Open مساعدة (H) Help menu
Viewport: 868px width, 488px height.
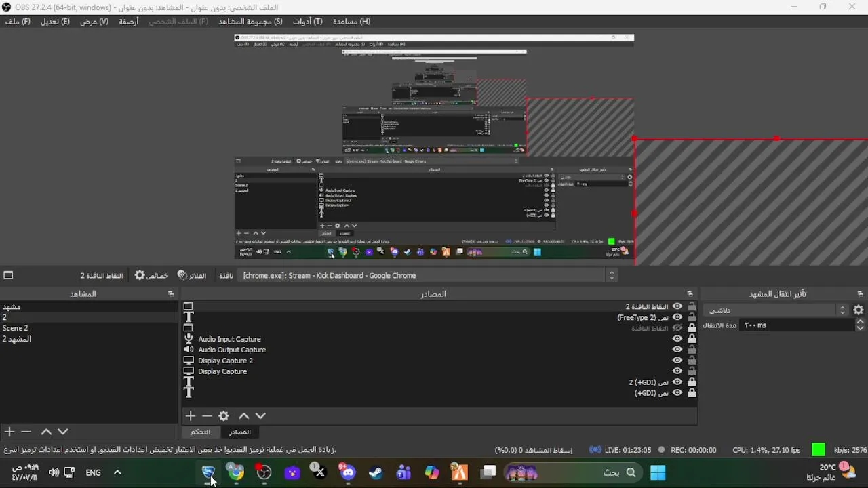351,22
